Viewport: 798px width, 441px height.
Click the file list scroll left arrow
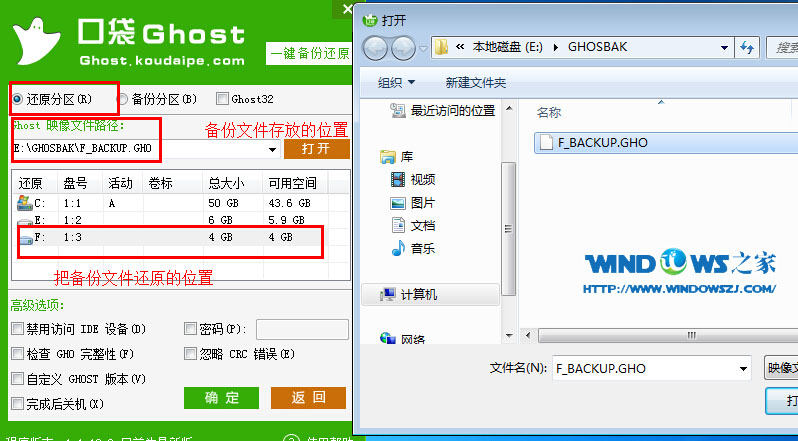528,335
